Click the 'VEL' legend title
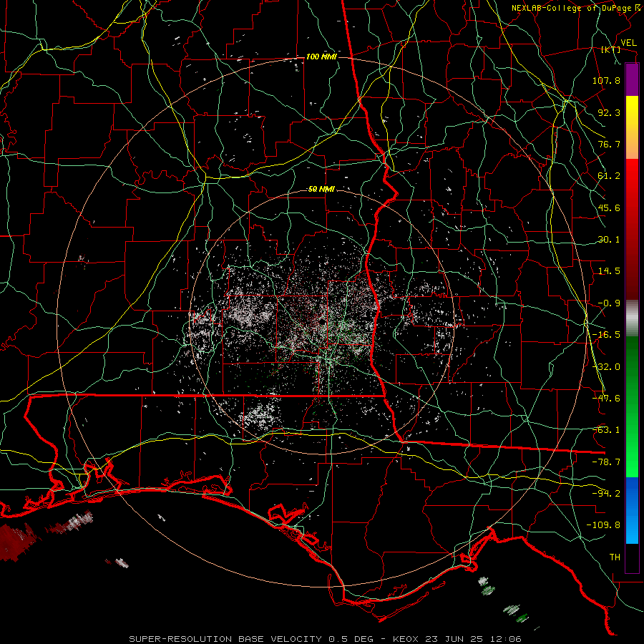This screenshot has height=644, width=644. click(629, 43)
